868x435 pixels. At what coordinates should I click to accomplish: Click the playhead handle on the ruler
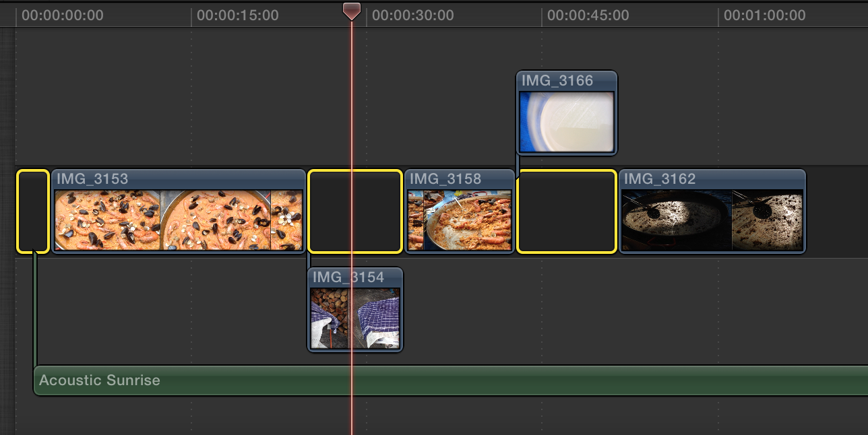click(352, 11)
